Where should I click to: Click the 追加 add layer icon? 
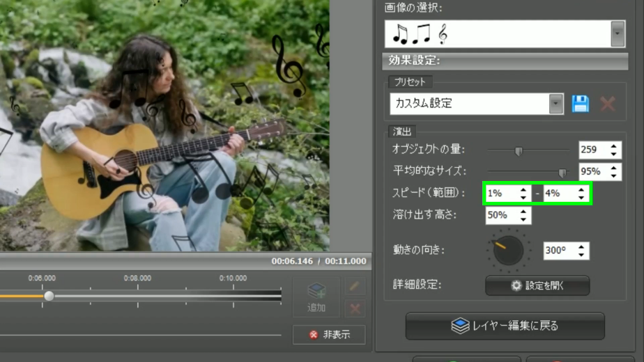[316, 296]
